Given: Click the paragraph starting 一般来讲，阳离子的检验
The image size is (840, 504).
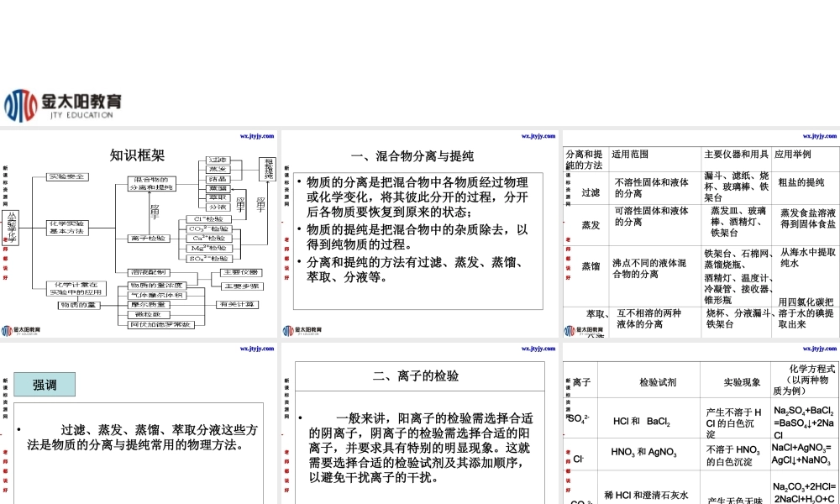Looking at the screenshot, I should pos(421,448).
